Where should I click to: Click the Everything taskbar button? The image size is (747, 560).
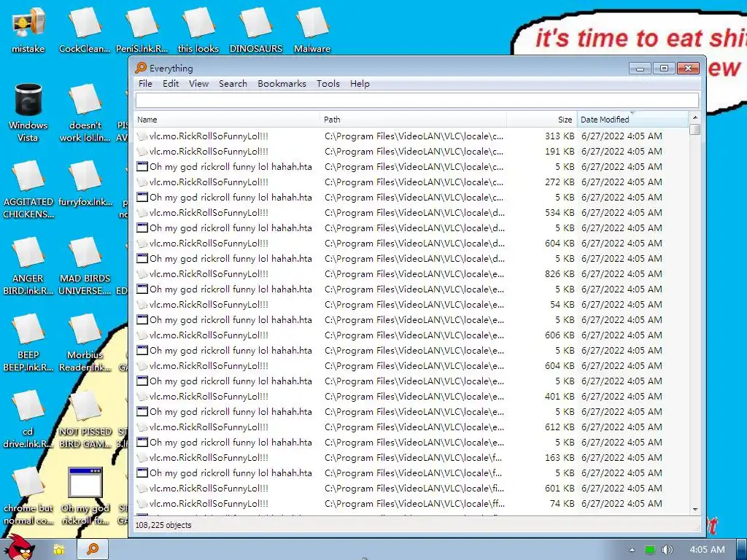(93, 550)
